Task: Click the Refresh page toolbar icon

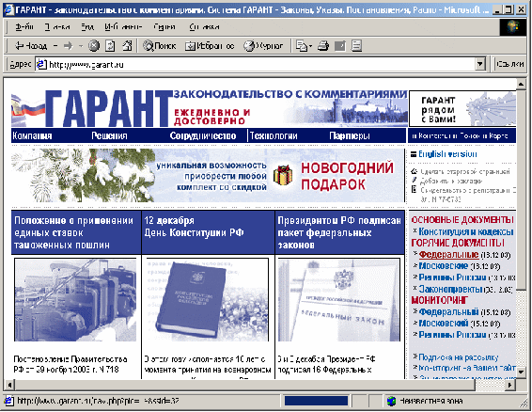Action: click(x=110, y=45)
